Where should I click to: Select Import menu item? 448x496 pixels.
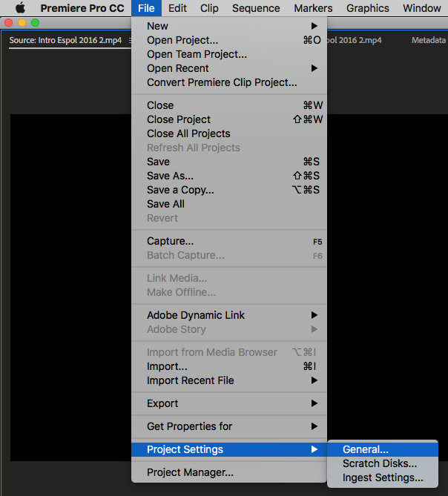pos(167,366)
